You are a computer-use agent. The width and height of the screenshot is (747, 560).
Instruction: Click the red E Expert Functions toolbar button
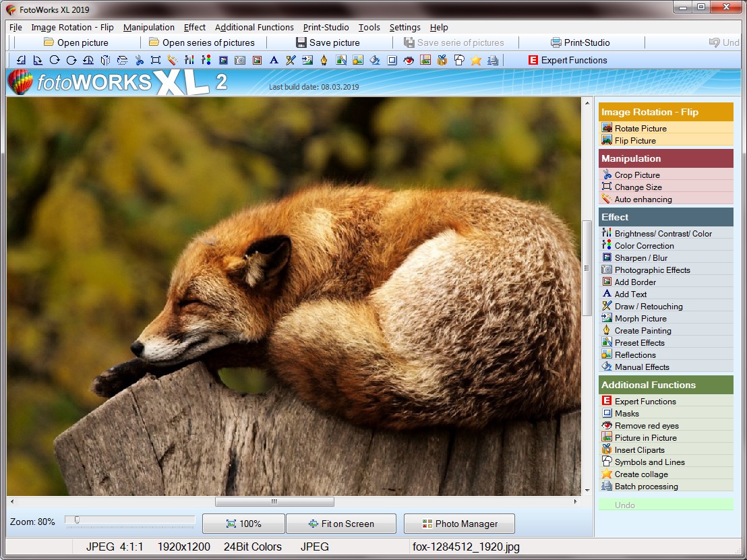pyautogui.click(x=567, y=60)
